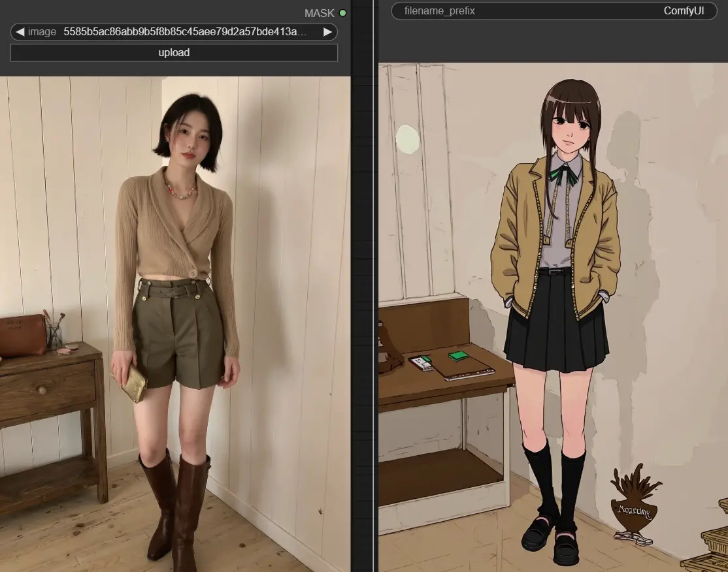Click the MASK output label
Viewport: 728px width, 572px height.
point(319,14)
